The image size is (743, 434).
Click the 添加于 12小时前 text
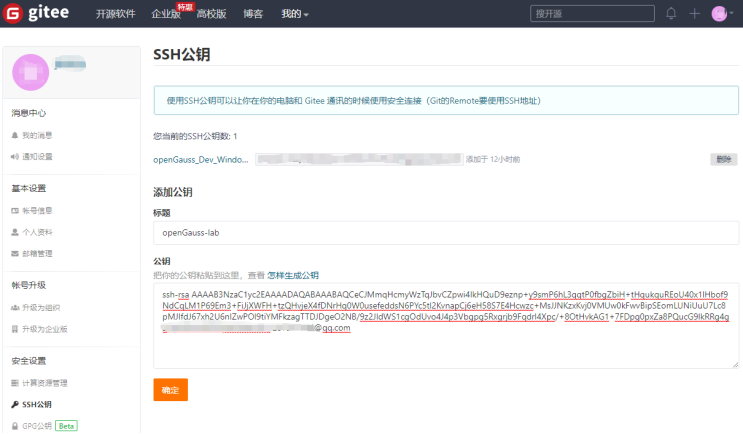point(493,159)
